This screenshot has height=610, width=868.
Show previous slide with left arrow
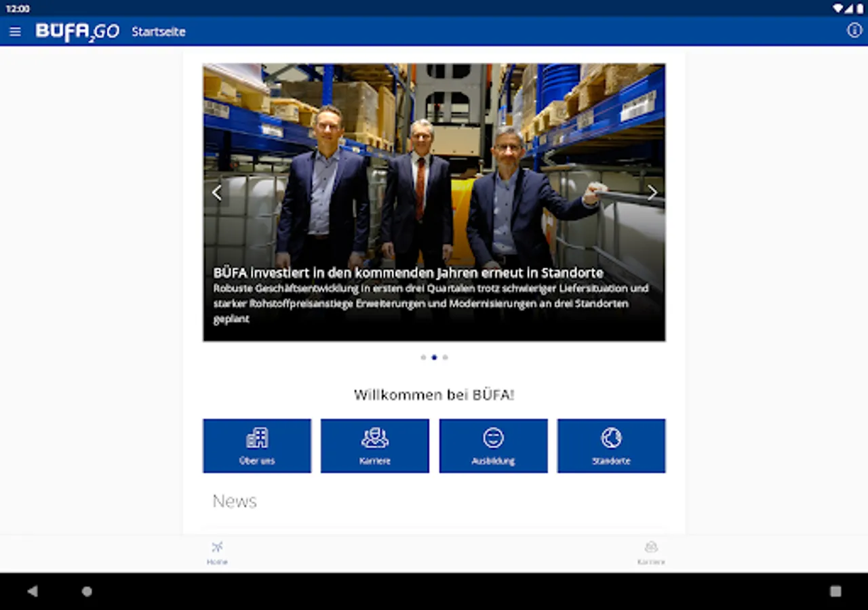click(x=216, y=193)
